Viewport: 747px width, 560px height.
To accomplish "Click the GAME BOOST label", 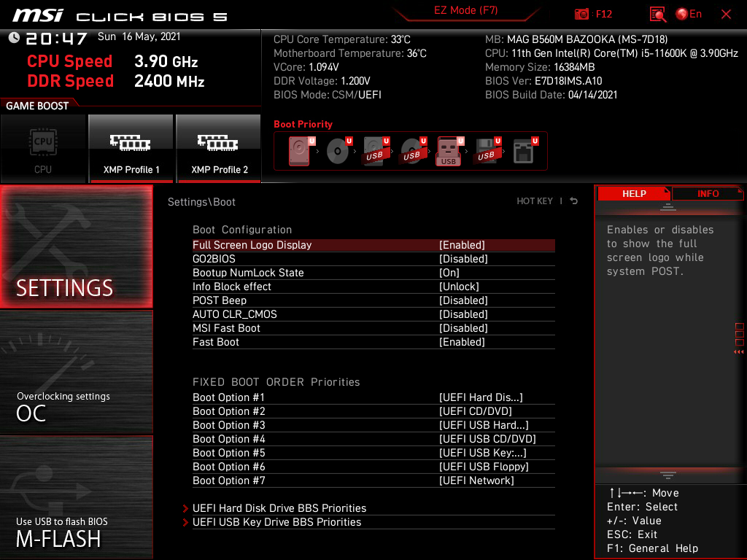I will coord(37,106).
